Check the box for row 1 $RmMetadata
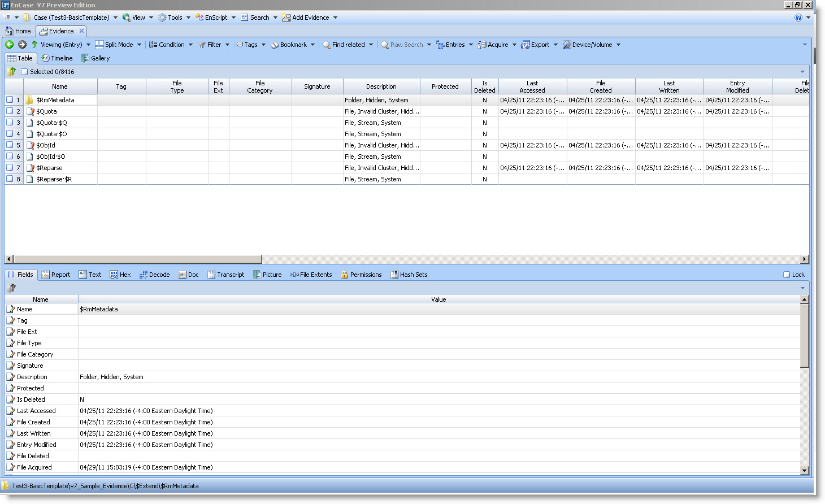 pos(10,100)
